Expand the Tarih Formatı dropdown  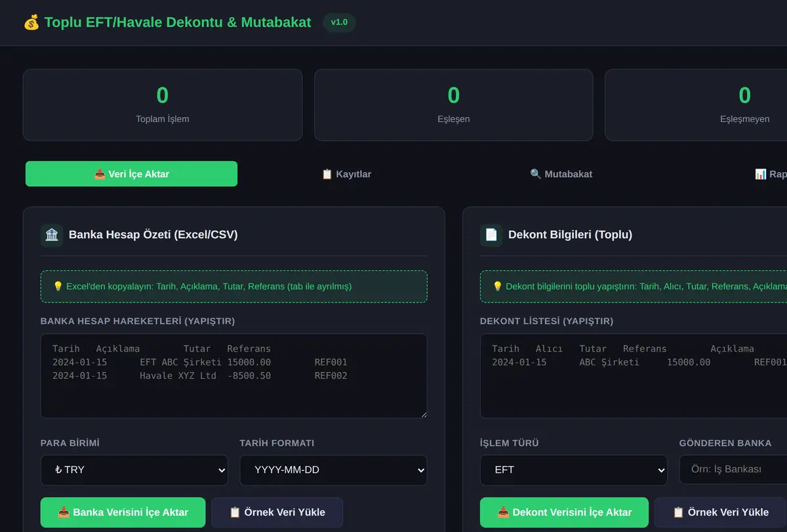tap(333, 470)
